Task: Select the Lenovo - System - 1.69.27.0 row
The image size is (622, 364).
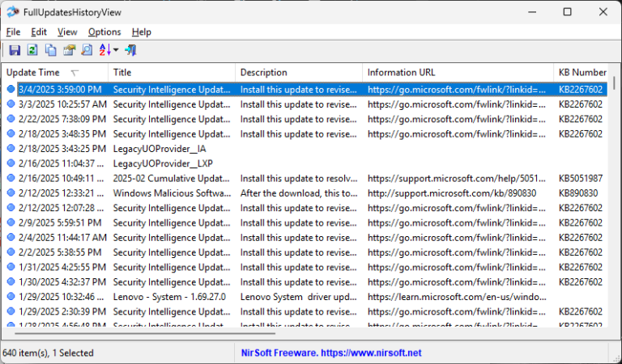Action: coord(172,297)
